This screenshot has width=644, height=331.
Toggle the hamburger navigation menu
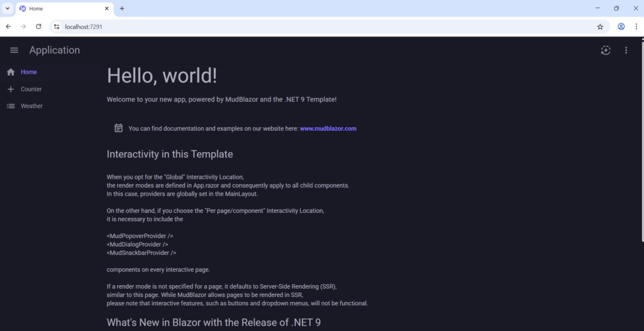tap(14, 50)
